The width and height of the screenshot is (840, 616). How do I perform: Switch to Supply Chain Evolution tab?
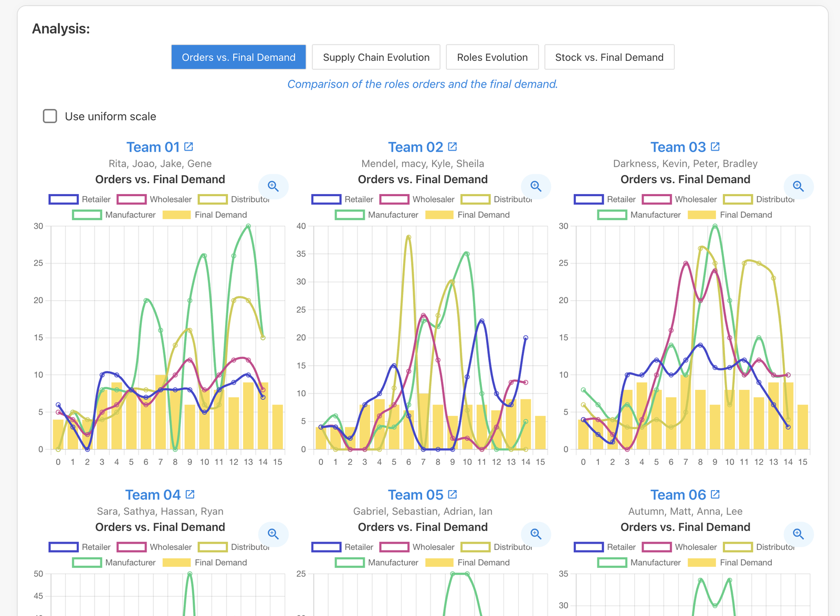[376, 57]
